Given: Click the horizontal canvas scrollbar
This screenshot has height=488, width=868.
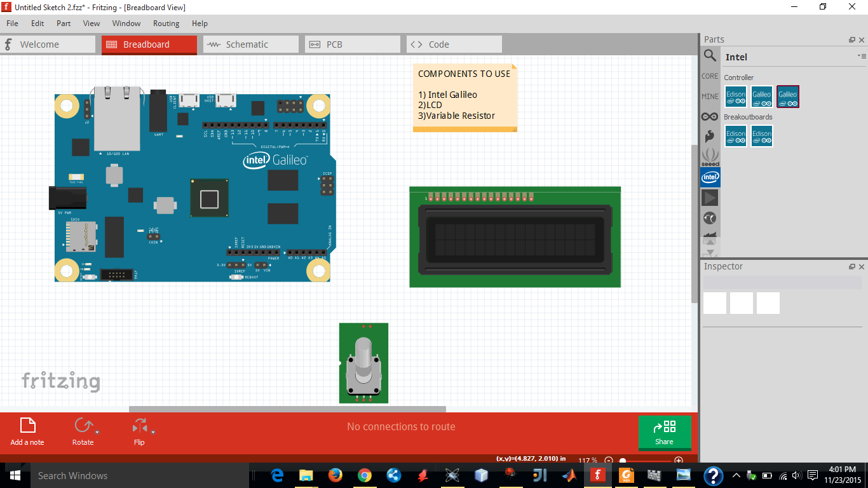Looking at the screenshot, I should 287,409.
